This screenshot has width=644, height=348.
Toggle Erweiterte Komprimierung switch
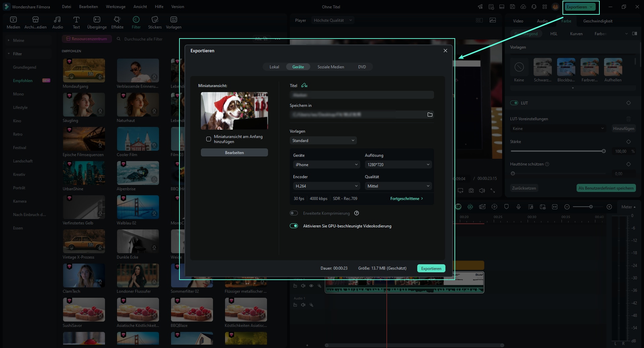pos(294,213)
